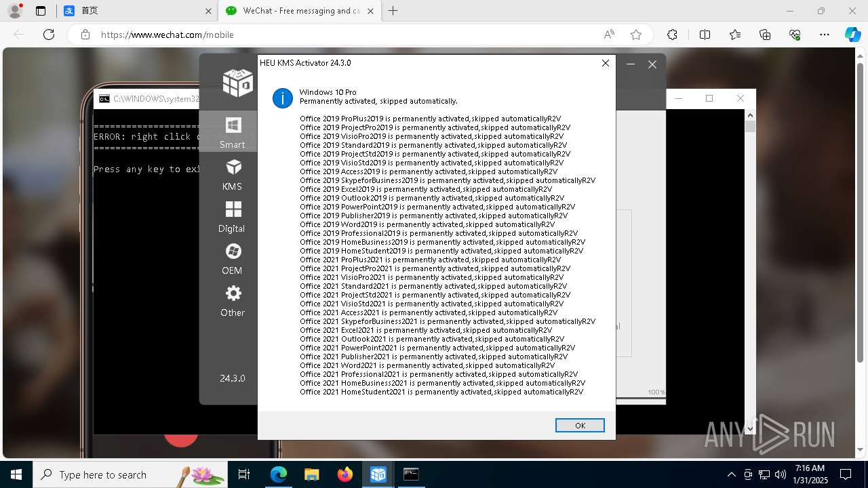Refresh the WeChat page
The image size is (868, 488).
click(x=49, y=35)
